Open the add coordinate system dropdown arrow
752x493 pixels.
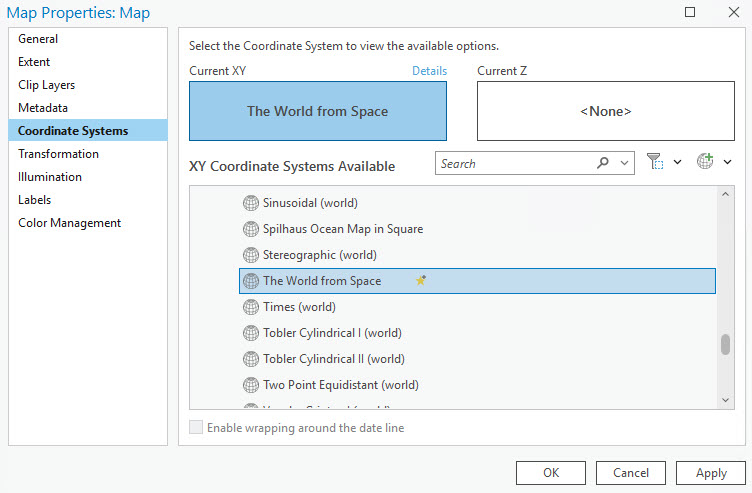[727, 162]
